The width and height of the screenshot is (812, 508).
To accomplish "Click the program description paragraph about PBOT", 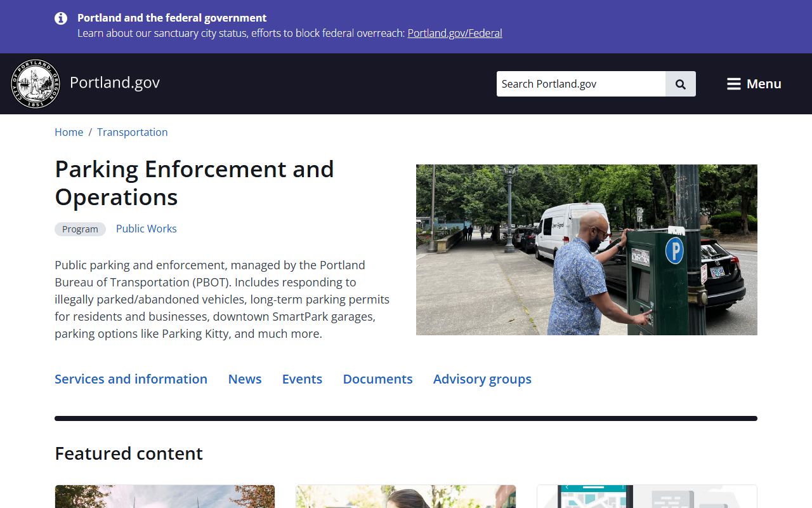I will click(x=222, y=299).
